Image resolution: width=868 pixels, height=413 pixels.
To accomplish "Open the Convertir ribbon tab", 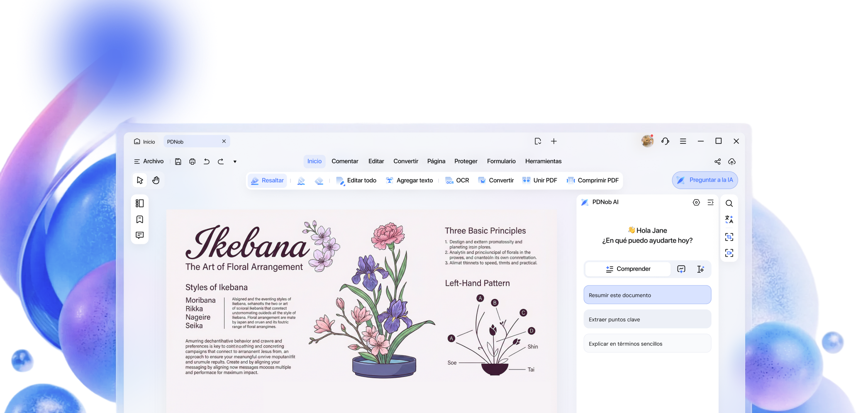I will coord(406,161).
